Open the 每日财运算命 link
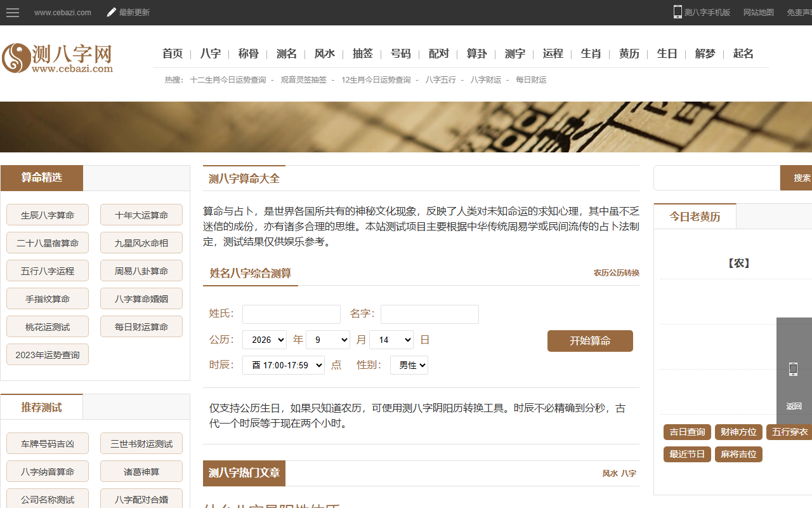Screen dimensions: 812x508 (x=141, y=327)
